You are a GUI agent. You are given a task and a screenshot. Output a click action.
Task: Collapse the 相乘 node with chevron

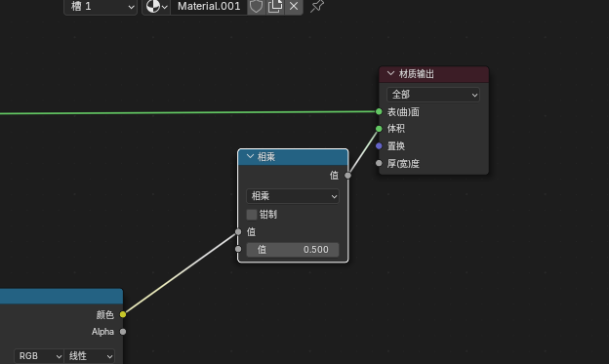point(250,156)
